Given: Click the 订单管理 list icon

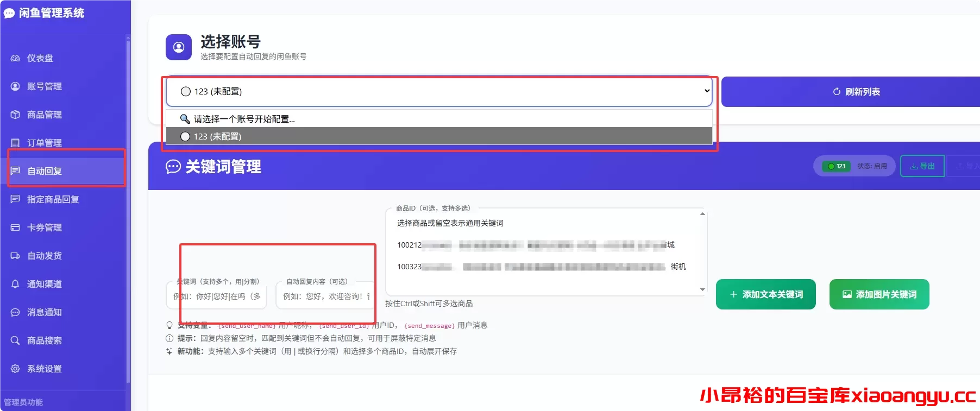Looking at the screenshot, I should point(15,143).
